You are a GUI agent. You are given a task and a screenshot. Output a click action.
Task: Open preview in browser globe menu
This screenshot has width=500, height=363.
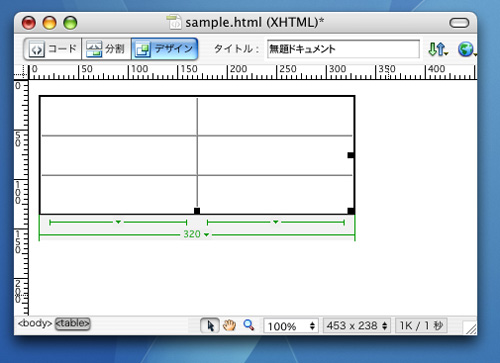[467, 49]
